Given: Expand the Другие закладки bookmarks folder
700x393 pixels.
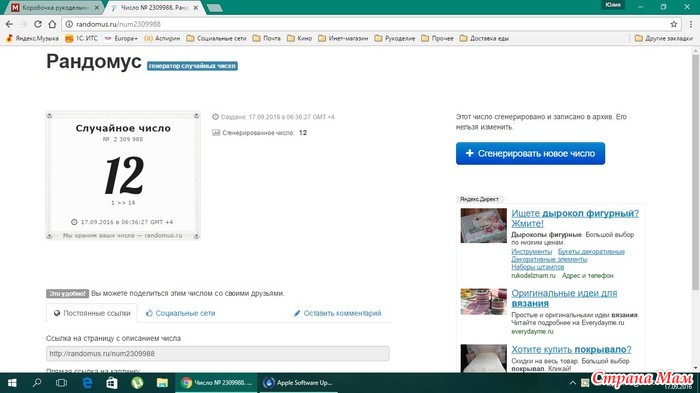Looking at the screenshot, I should 663,38.
